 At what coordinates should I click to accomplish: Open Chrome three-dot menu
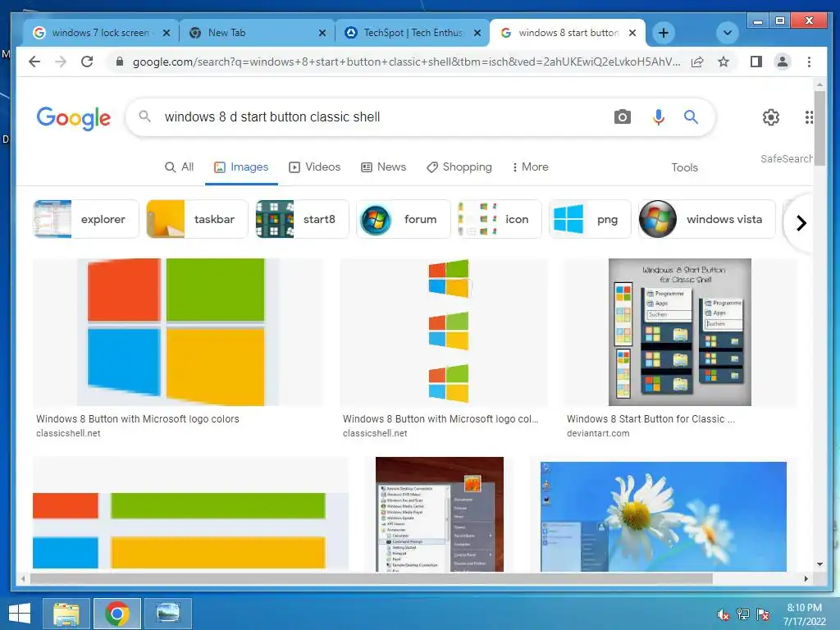click(x=809, y=62)
